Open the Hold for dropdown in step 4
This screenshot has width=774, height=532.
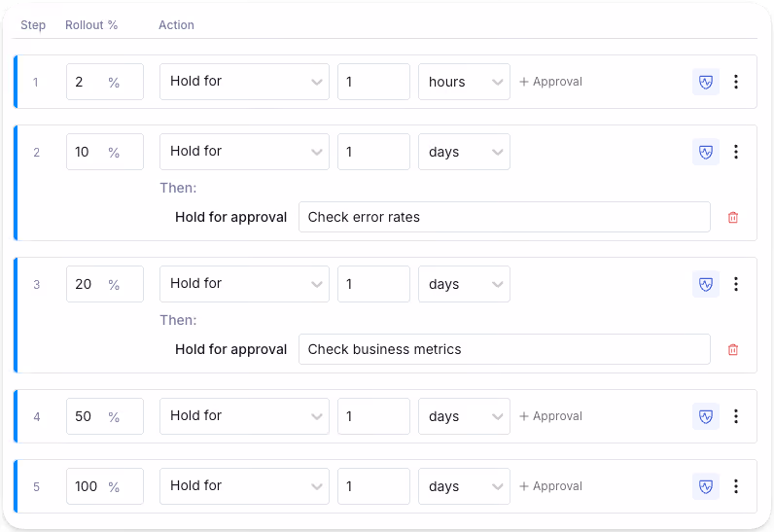point(244,416)
